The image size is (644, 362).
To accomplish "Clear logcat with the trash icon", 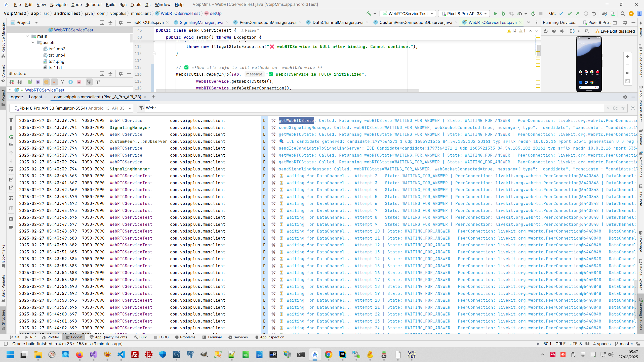I will 11,120.
